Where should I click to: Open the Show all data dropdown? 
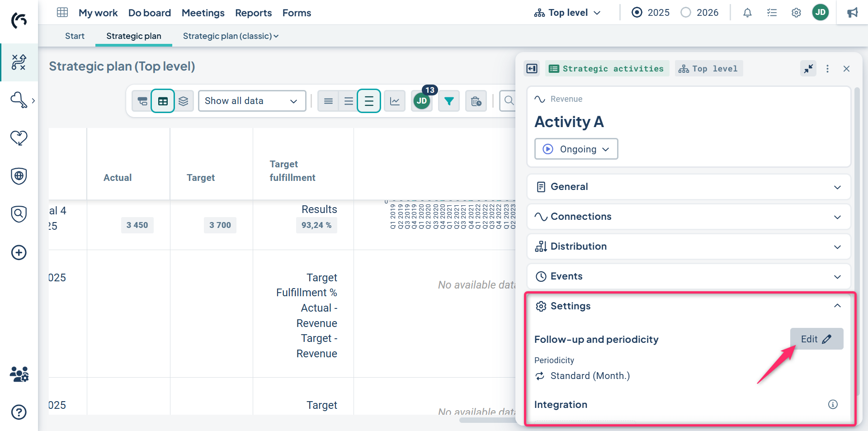click(251, 101)
